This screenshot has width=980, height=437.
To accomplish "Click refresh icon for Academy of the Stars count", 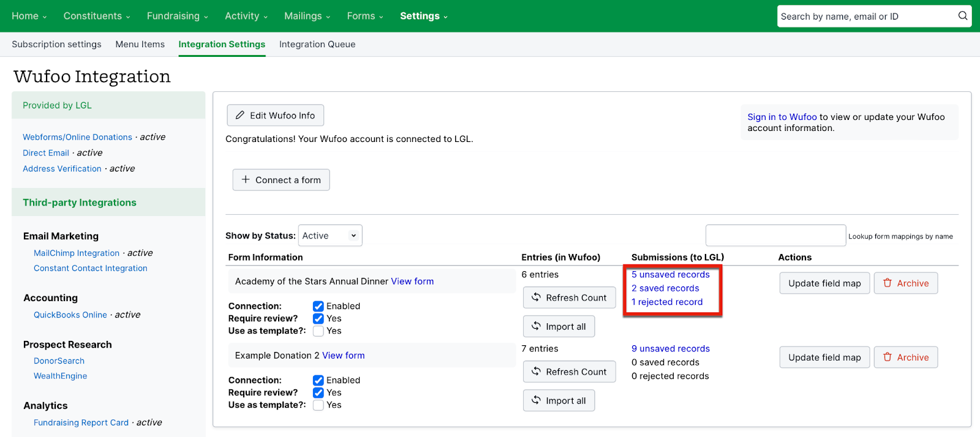I will (536, 297).
